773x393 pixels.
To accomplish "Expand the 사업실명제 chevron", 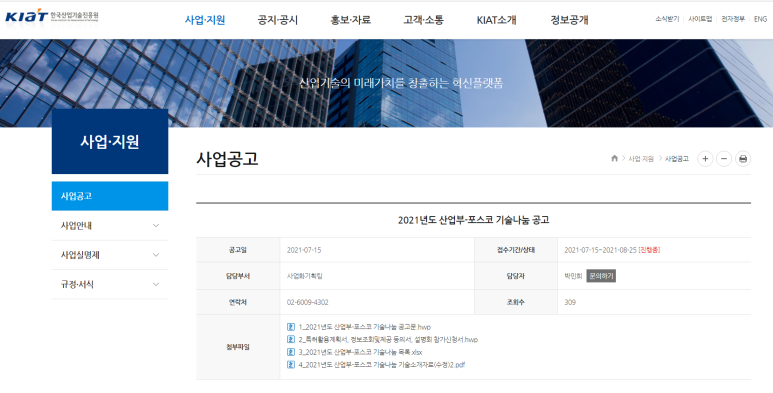I will (156, 255).
